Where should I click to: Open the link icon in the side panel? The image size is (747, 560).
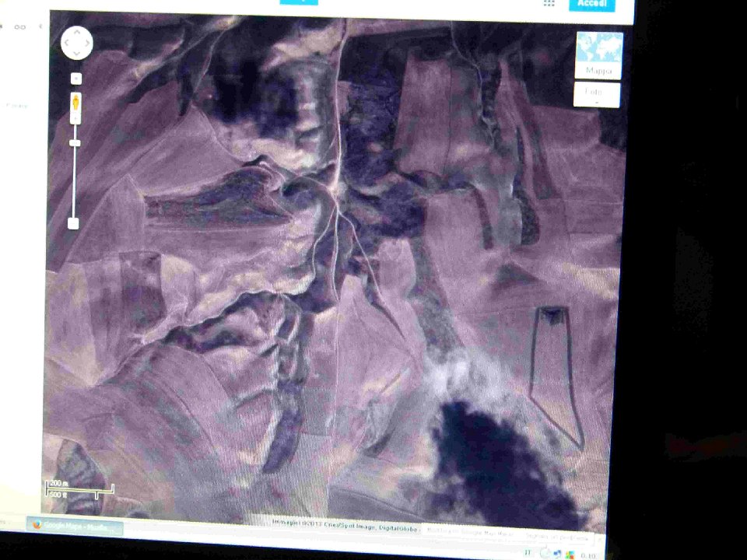20,27
